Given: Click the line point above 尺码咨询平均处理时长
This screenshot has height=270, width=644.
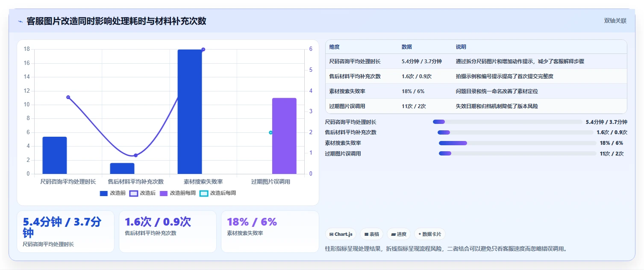Looking at the screenshot, I should [68, 97].
